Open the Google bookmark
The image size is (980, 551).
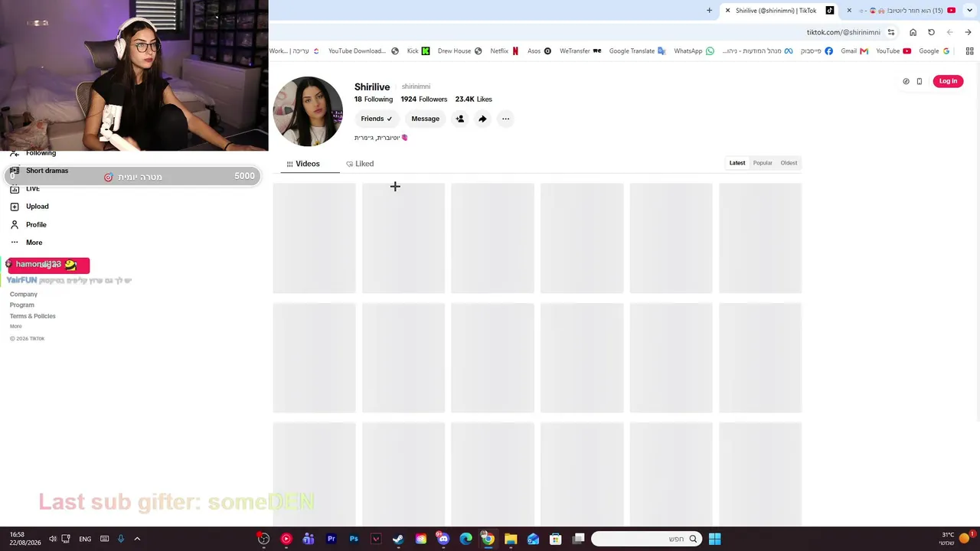(x=934, y=51)
